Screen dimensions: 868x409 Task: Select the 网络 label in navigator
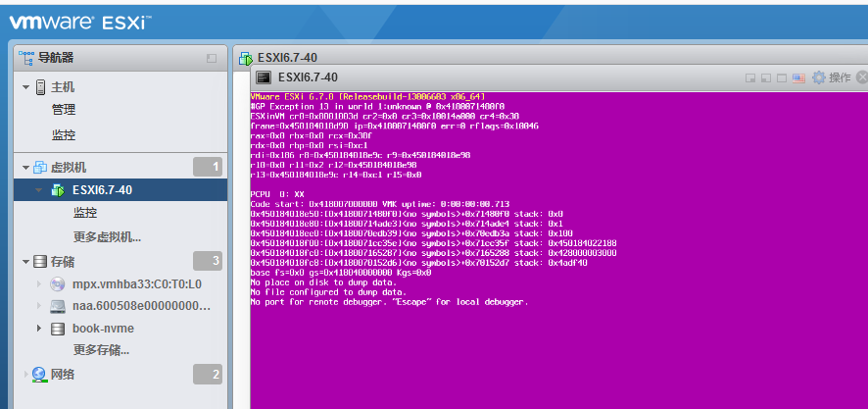pos(63,375)
